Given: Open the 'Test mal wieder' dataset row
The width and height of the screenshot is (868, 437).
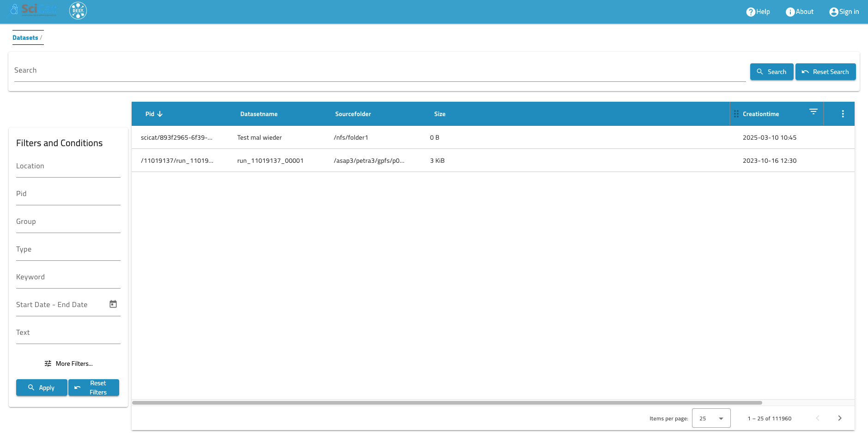Looking at the screenshot, I should click(x=259, y=137).
